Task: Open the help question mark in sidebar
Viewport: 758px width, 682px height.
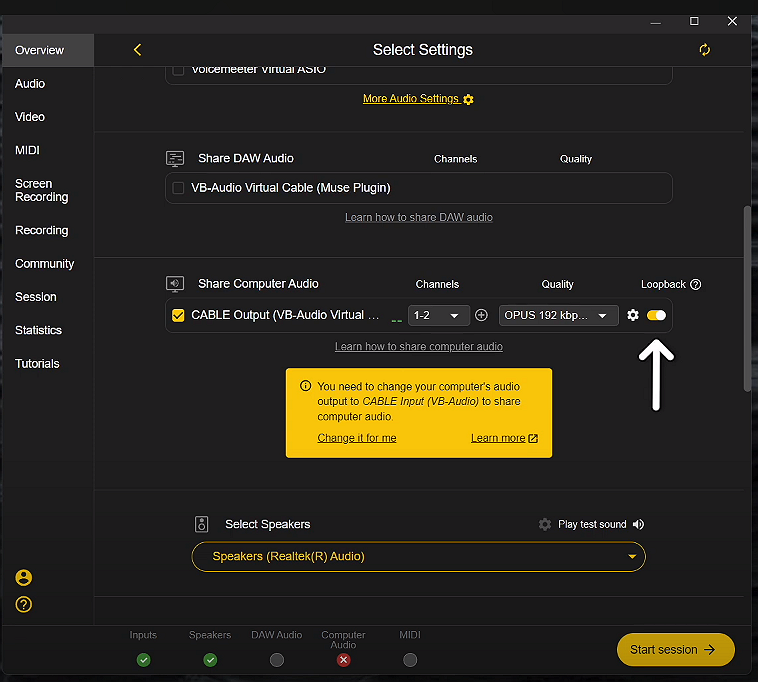Action: tap(24, 604)
